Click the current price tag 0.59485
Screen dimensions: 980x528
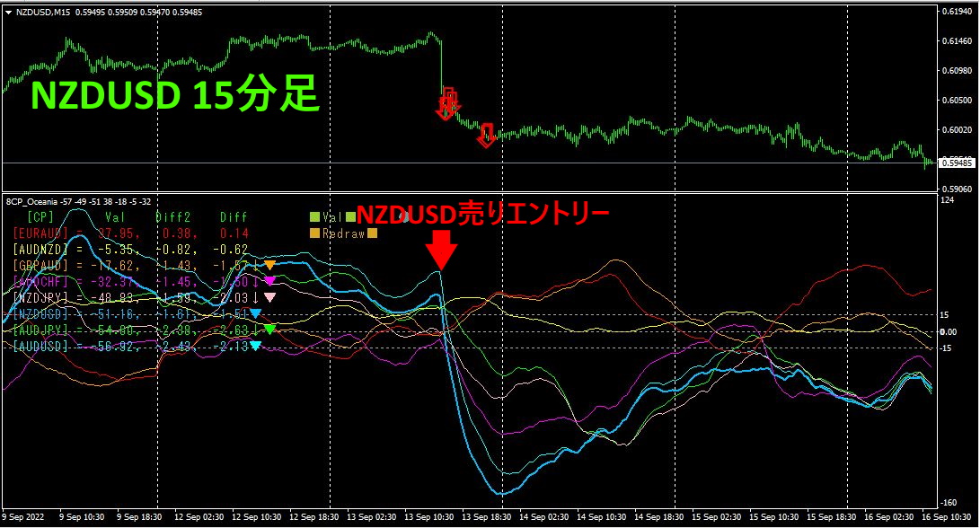pyautogui.click(x=957, y=163)
